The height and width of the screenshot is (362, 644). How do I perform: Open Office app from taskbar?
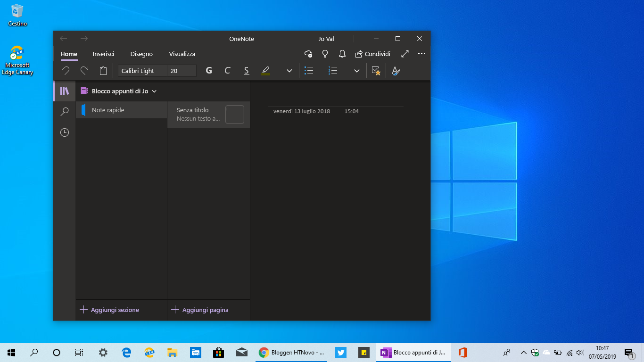462,352
